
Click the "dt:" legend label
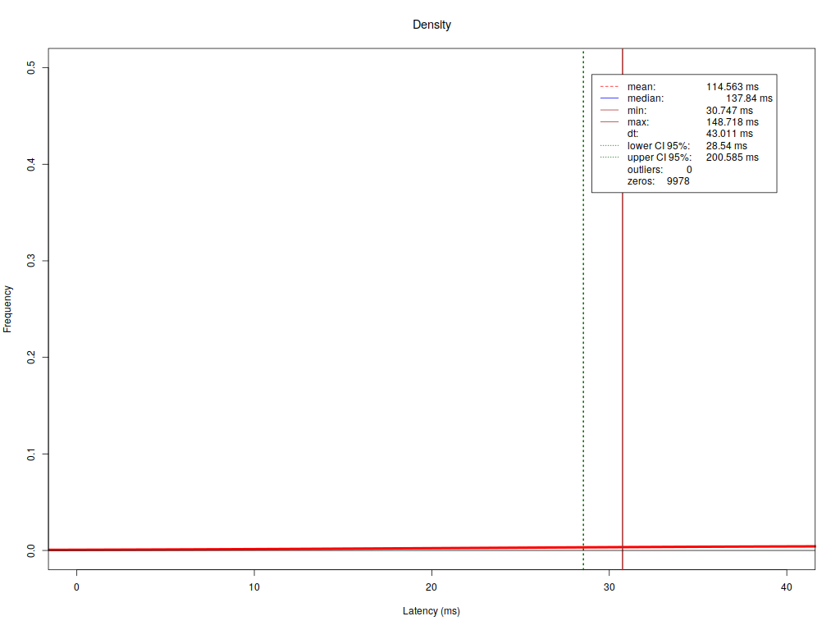tap(632, 134)
